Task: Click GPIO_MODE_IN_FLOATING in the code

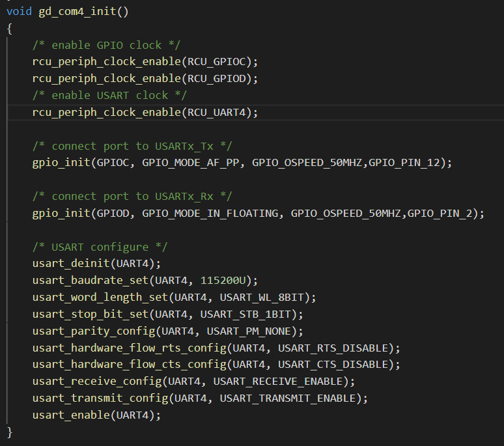Action: [210, 214]
